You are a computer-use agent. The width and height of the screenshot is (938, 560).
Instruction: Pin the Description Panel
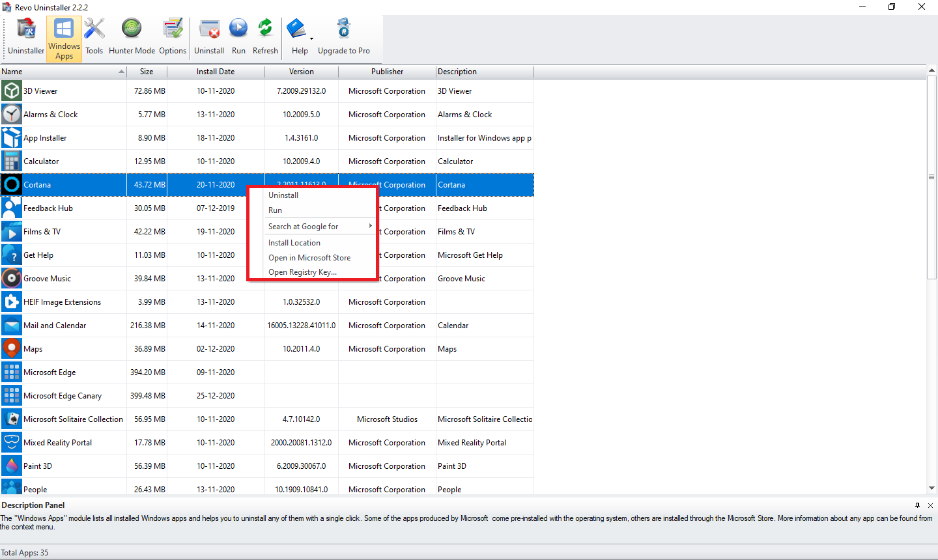(917, 505)
